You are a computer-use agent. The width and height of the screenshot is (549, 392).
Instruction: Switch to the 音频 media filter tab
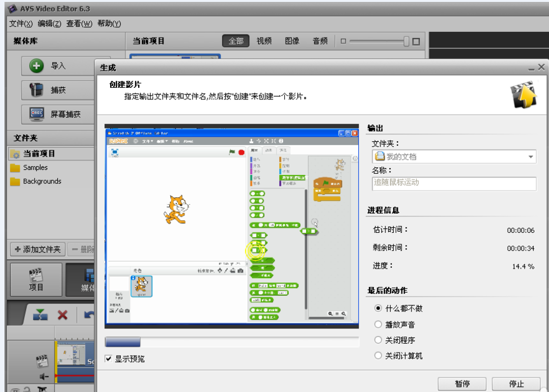pos(320,40)
